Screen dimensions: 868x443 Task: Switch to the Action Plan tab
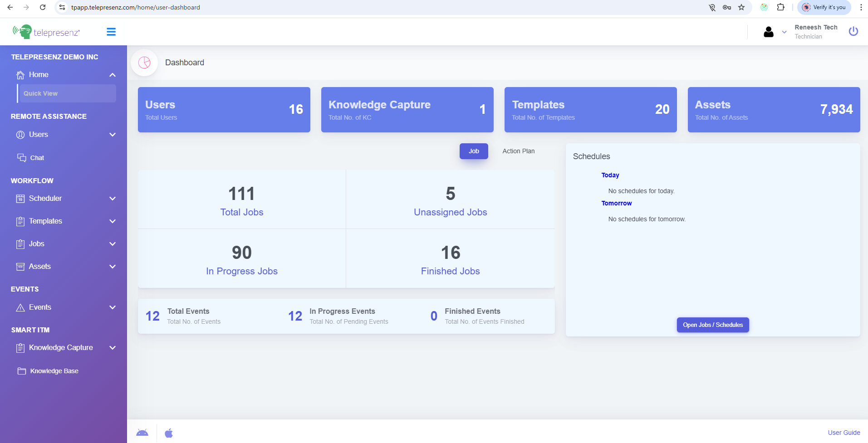[518, 151]
